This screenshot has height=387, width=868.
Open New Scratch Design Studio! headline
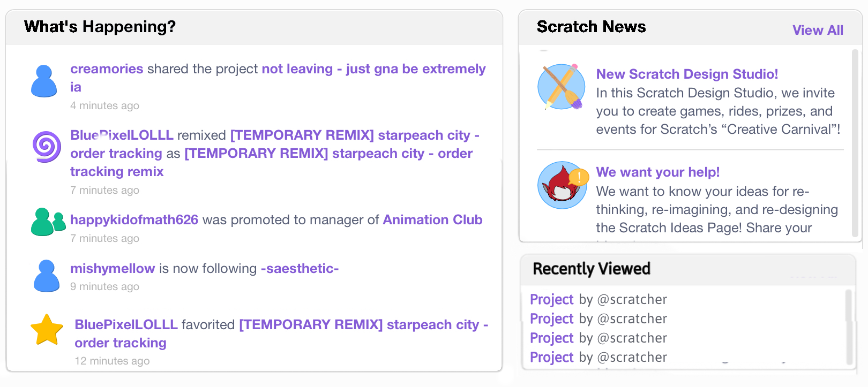(x=687, y=74)
